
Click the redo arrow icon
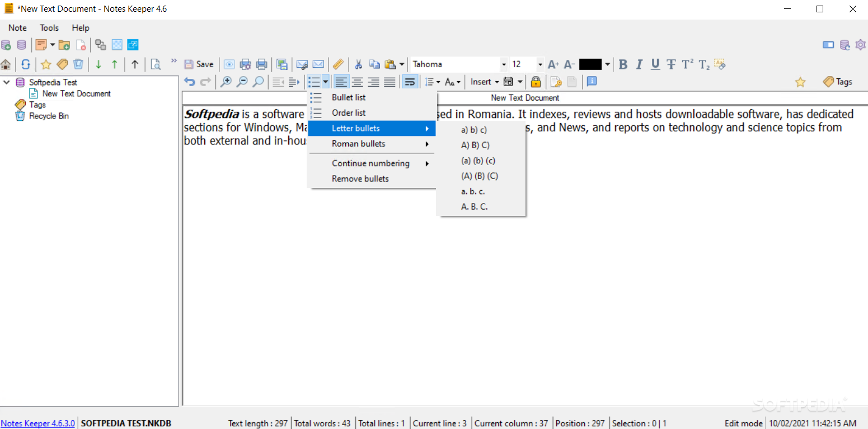tap(205, 82)
